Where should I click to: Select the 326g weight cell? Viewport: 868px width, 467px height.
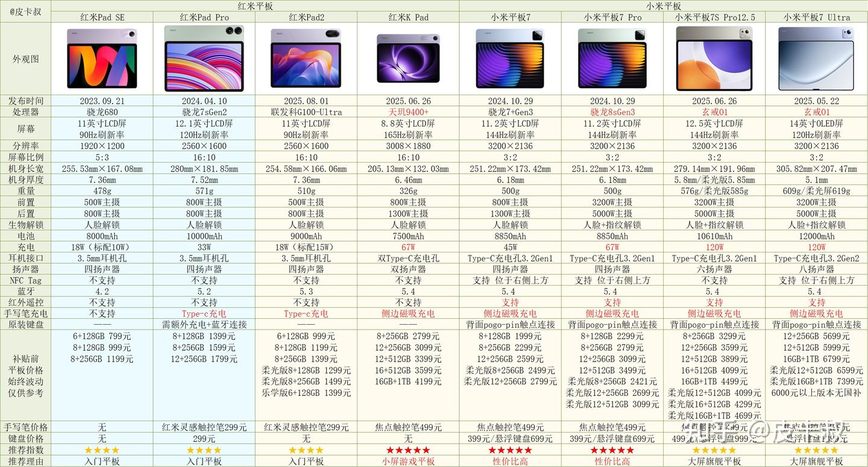point(408,191)
